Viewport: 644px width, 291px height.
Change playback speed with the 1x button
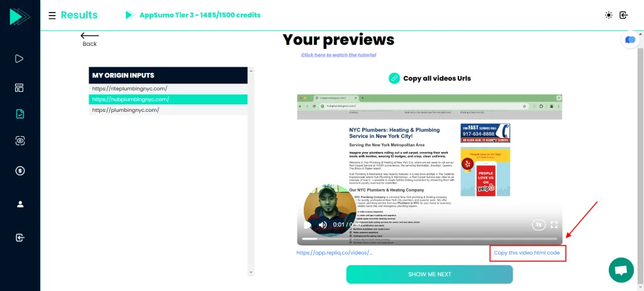tap(538, 224)
